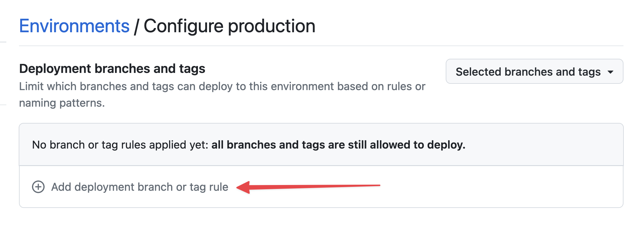Viewport: 644px width, 229px height.
Task: Click the word 'production' in the title
Action: coord(272,27)
